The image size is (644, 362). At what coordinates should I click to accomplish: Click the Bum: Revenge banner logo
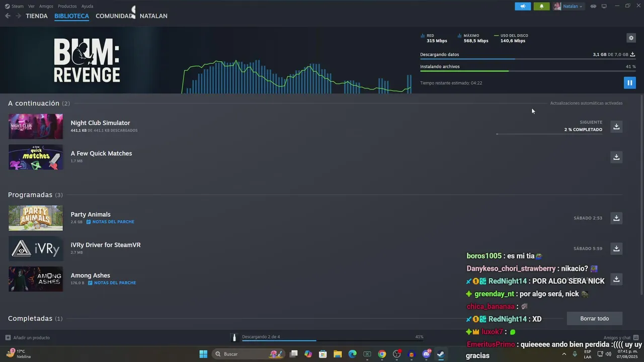(x=87, y=60)
